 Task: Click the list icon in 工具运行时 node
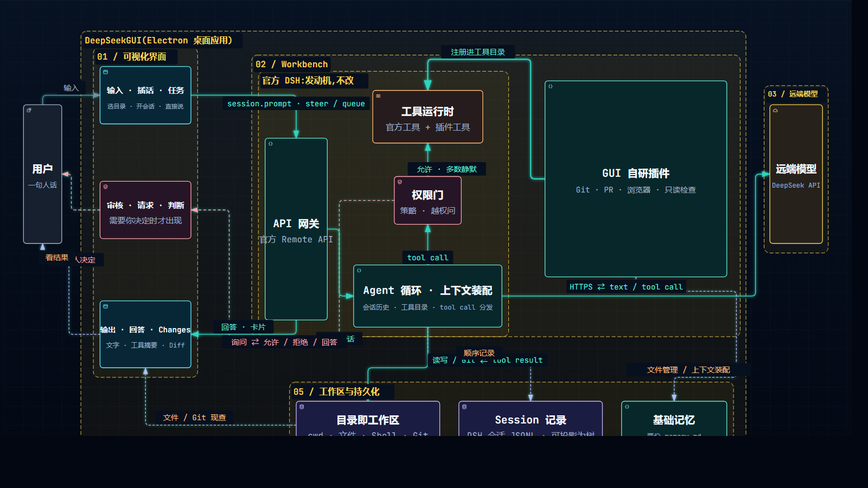[x=378, y=96]
